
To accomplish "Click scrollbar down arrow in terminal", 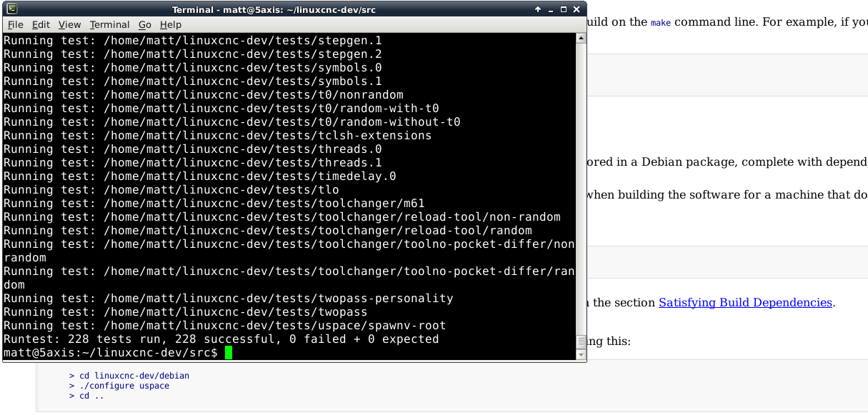I will click(581, 354).
